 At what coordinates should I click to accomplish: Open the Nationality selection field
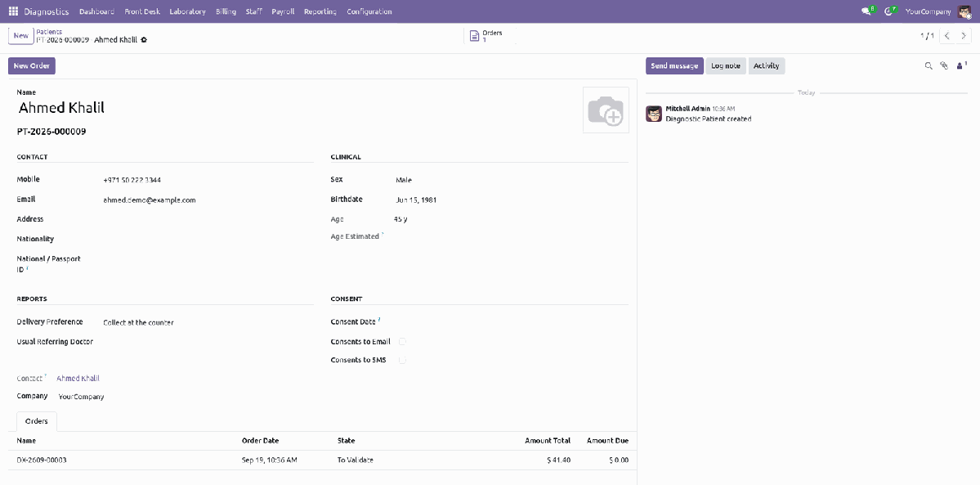(208, 239)
